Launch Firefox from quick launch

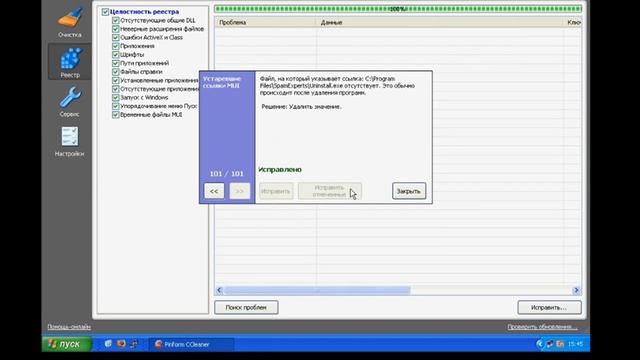tap(121, 344)
